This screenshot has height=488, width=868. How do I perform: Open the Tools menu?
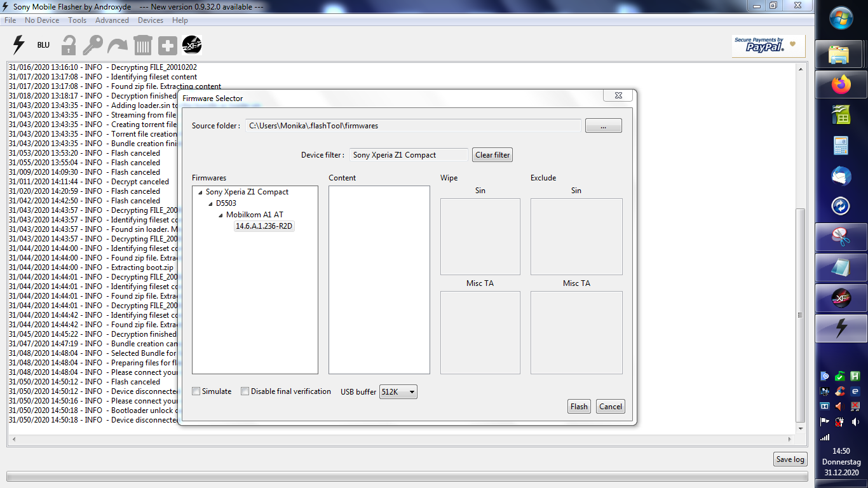pyautogui.click(x=78, y=20)
